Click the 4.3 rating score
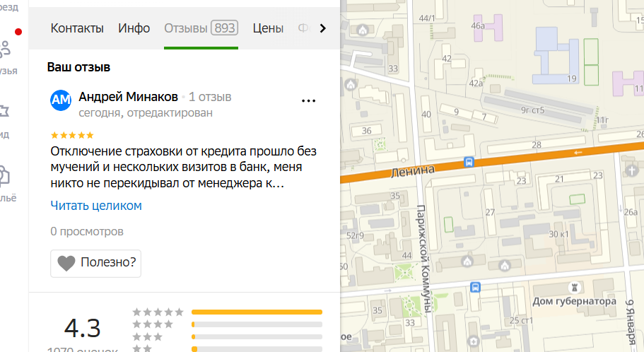 [83, 328]
